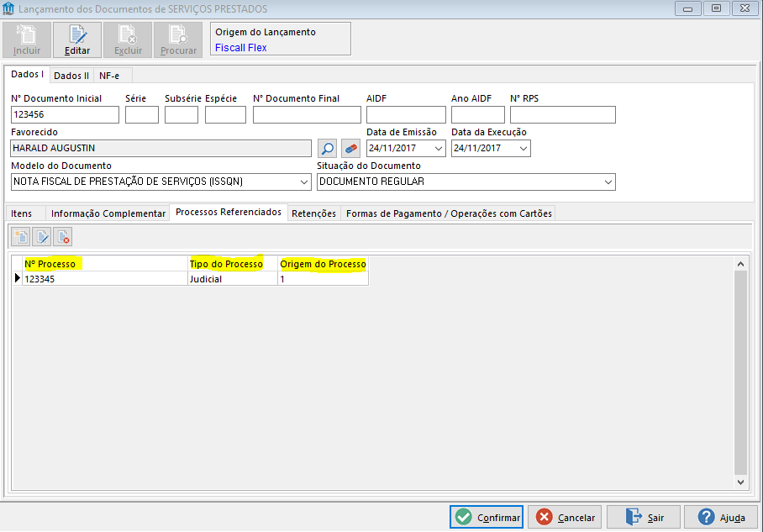
Task: Select process number cell 123345
Action: click(105, 279)
